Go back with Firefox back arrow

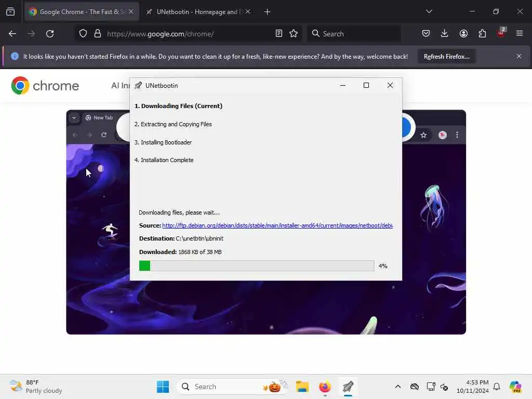tap(12, 34)
